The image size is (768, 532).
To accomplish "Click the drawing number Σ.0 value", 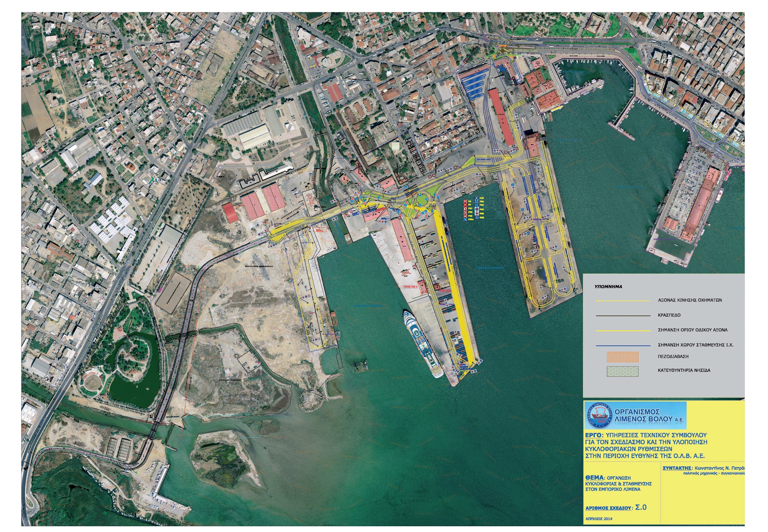I will point(641,507).
